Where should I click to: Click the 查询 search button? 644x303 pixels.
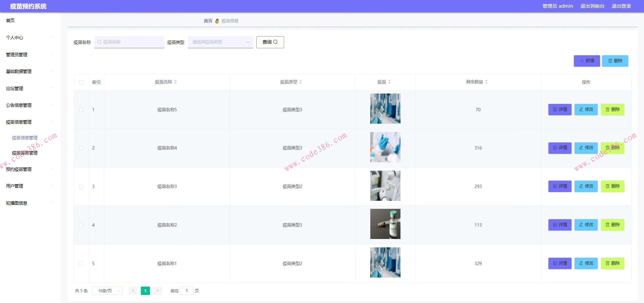pyautogui.click(x=270, y=42)
